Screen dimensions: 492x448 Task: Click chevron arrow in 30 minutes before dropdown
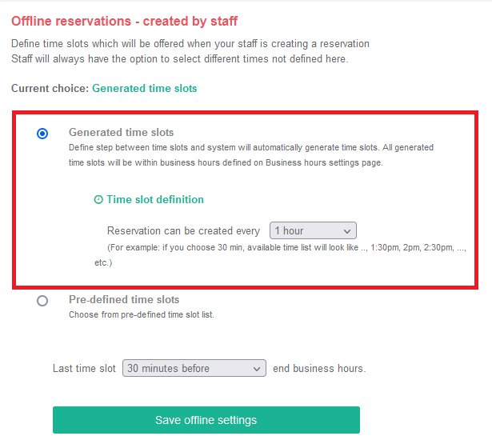coord(257,369)
